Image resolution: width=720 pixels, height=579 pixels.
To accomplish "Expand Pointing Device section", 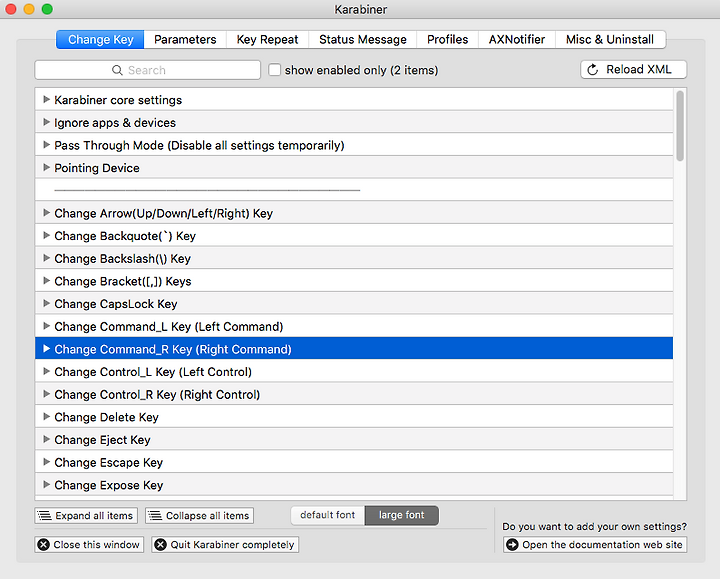I will click(x=46, y=167).
